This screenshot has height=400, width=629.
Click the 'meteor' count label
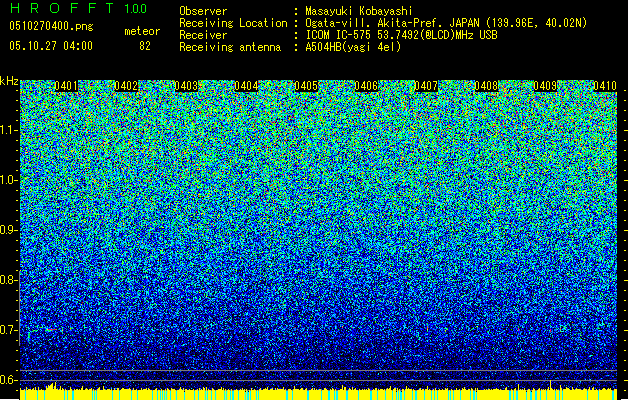tap(142, 31)
